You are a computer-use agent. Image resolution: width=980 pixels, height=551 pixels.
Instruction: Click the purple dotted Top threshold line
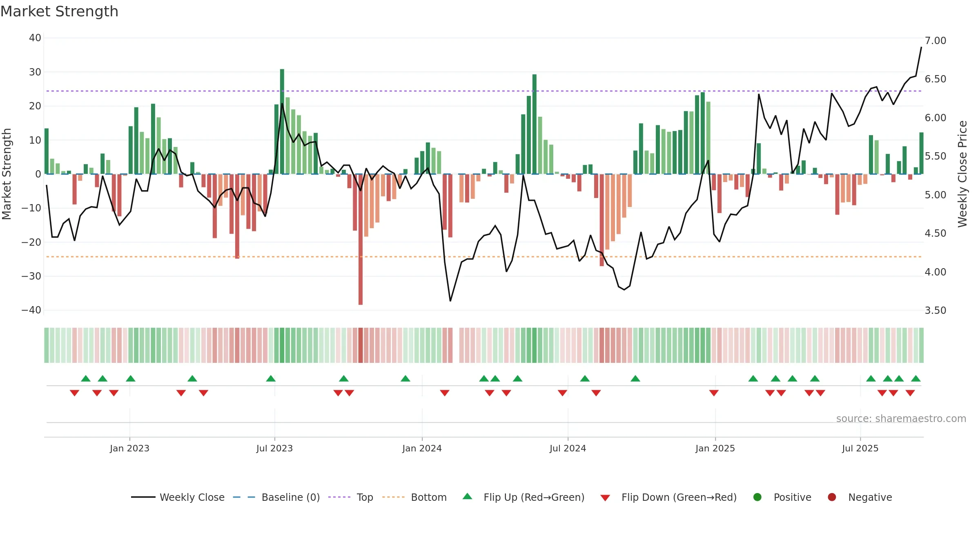pos(484,91)
